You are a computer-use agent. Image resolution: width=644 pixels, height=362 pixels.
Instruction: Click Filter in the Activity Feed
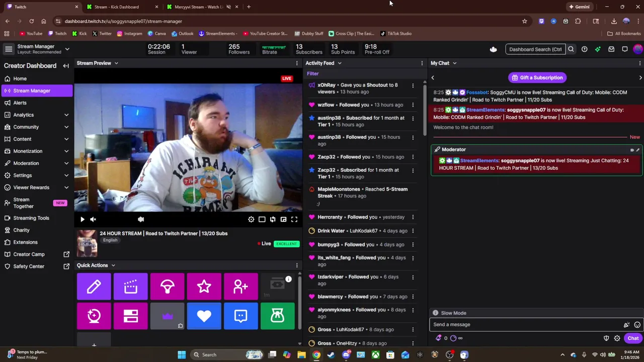(312, 73)
